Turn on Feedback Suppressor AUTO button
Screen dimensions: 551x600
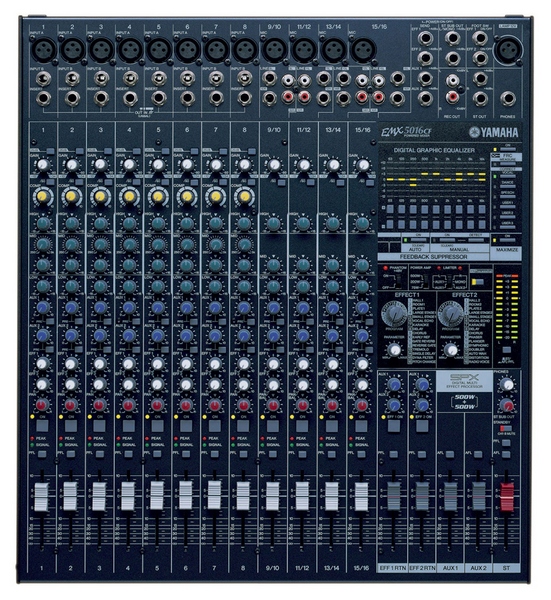[x=418, y=240]
